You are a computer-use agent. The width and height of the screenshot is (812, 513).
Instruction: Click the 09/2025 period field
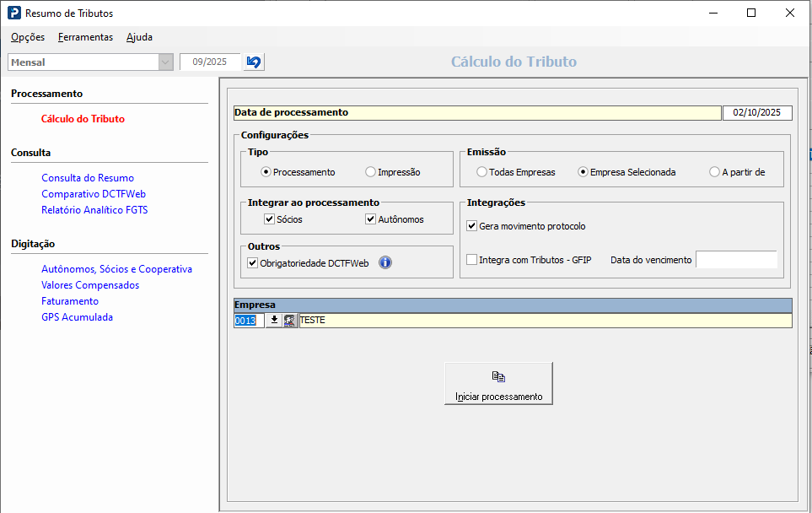point(210,62)
